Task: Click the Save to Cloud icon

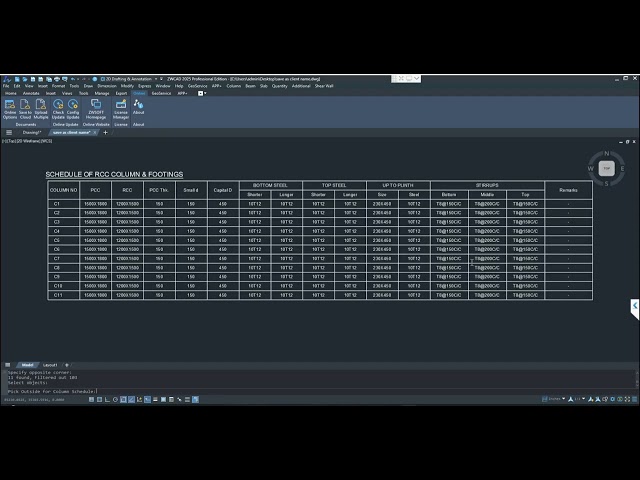Action: 25,109
